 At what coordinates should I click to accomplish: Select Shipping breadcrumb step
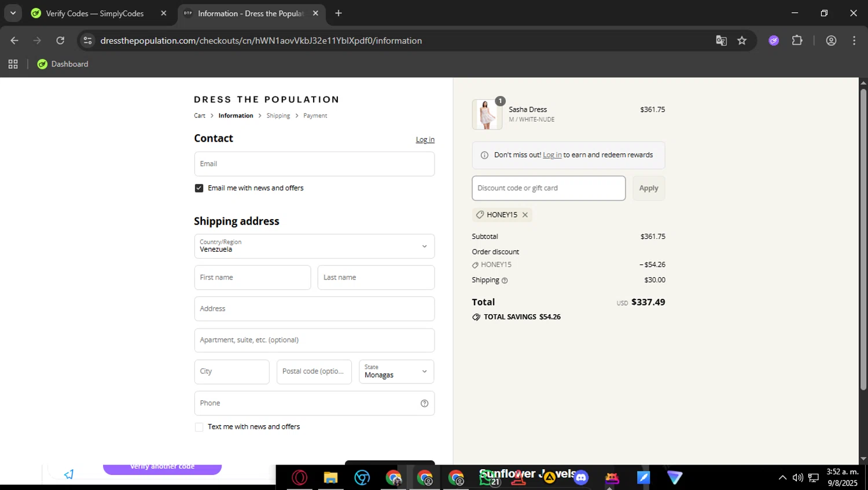pos(278,116)
